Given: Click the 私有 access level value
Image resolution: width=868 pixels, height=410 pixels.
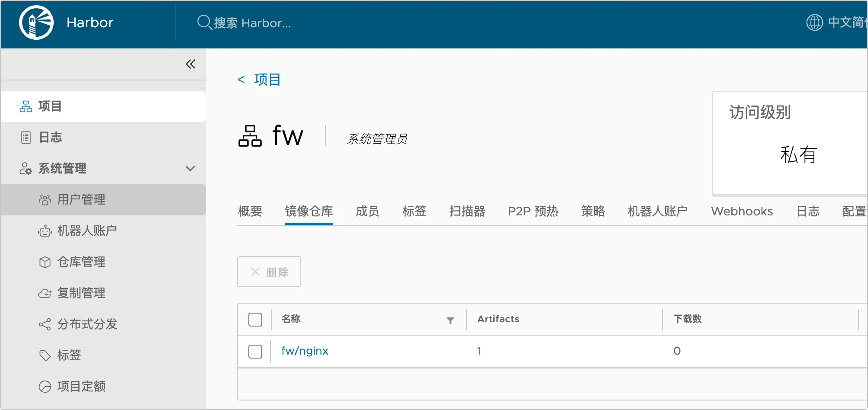Looking at the screenshot, I should tap(798, 155).
